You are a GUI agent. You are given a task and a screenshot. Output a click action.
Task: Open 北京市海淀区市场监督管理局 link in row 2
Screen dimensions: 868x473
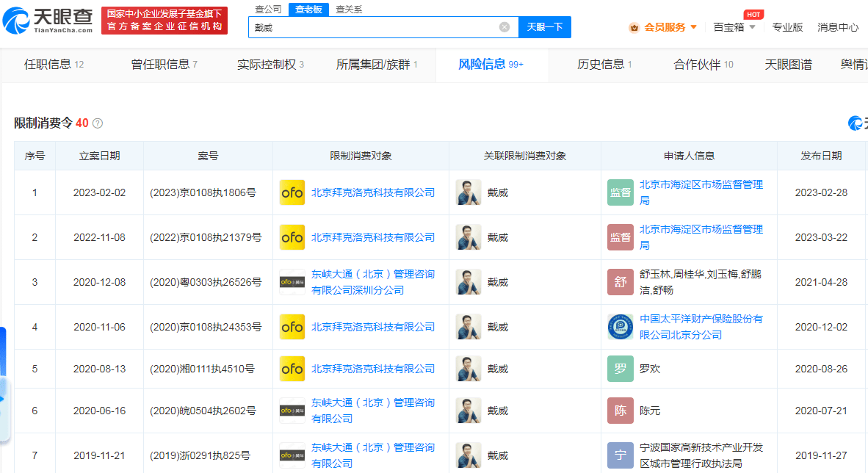coord(701,238)
